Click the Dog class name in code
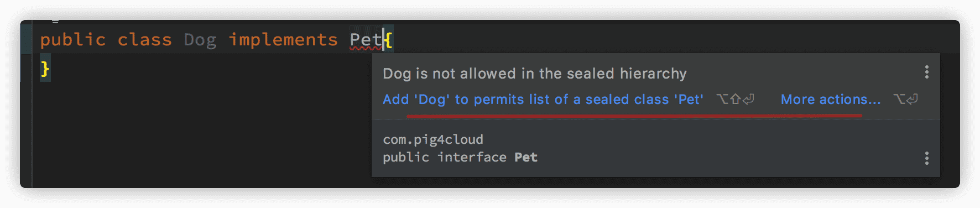Screen dimensions: 980x208 (x=200, y=40)
